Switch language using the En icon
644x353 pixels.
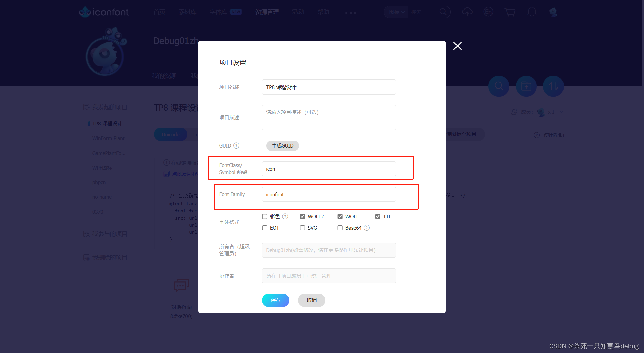pyautogui.click(x=488, y=12)
